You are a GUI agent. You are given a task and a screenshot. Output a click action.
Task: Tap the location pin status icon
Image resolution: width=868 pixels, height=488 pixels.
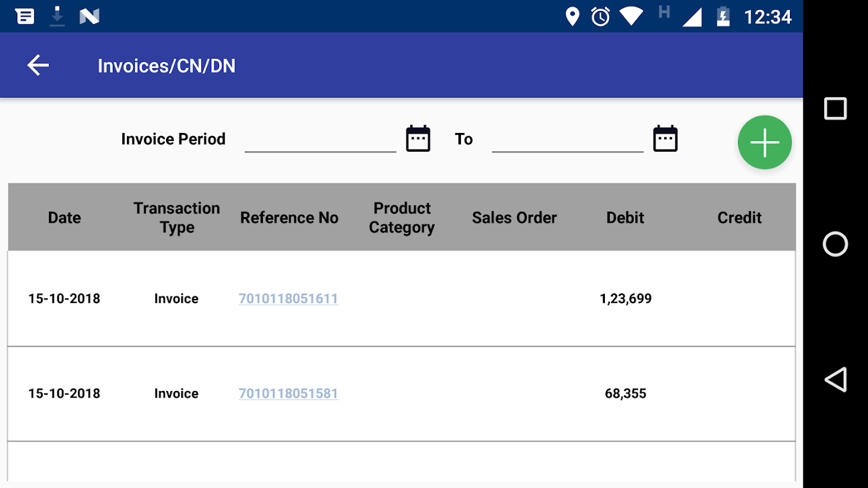(572, 16)
